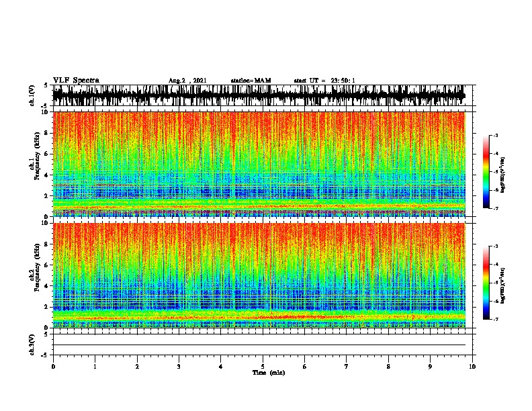Select the date label "Aug.2 , 2021"
The image size is (532, 411).
pos(187,81)
